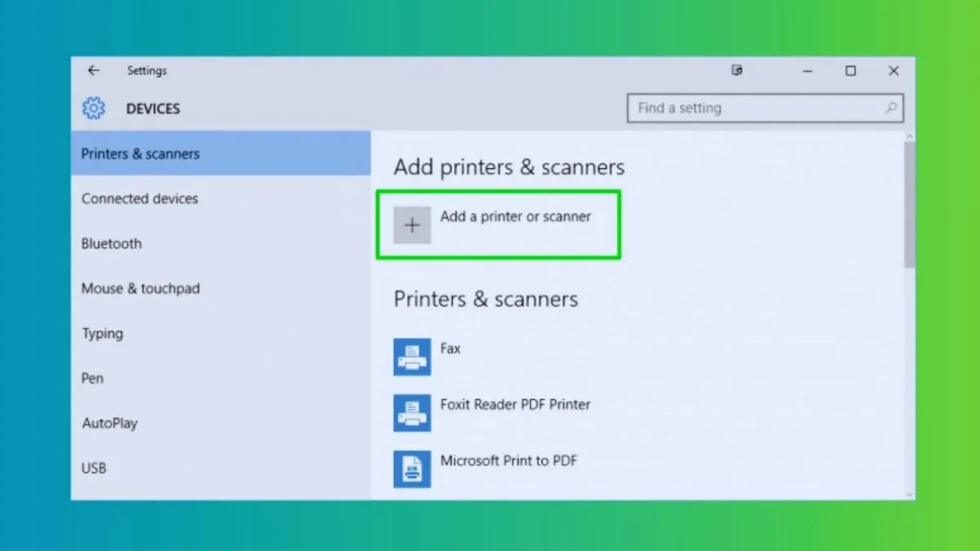This screenshot has height=551, width=980.
Task: Click the Devices gear icon
Action: [x=94, y=109]
